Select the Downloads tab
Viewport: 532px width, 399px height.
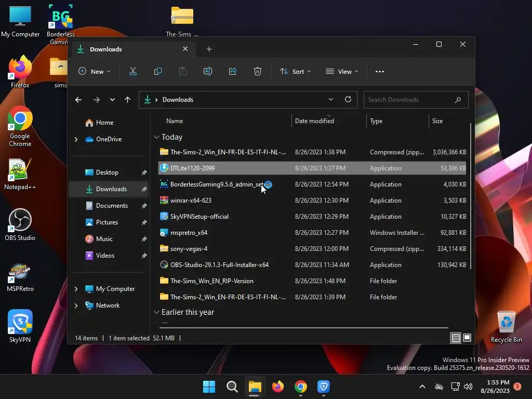[134, 49]
